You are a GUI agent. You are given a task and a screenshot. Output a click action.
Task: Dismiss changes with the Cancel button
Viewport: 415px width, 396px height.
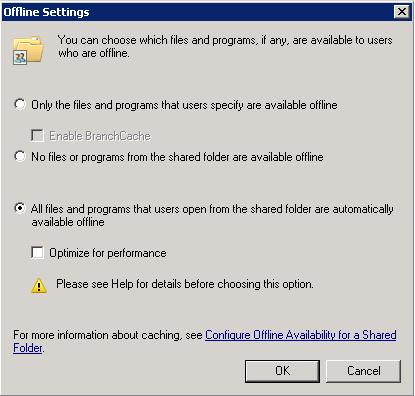(363, 371)
